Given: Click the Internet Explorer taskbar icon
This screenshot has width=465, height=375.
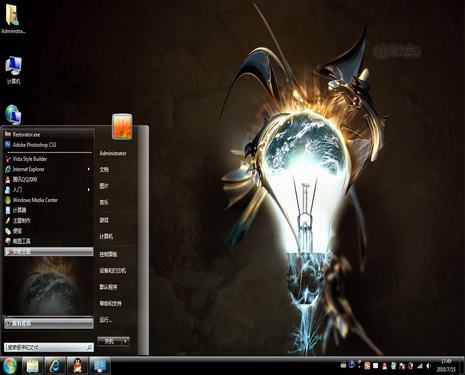Looking at the screenshot, I should coord(55,366).
